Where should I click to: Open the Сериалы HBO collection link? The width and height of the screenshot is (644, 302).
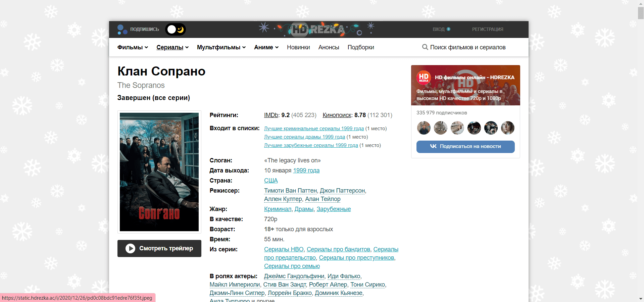click(284, 249)
